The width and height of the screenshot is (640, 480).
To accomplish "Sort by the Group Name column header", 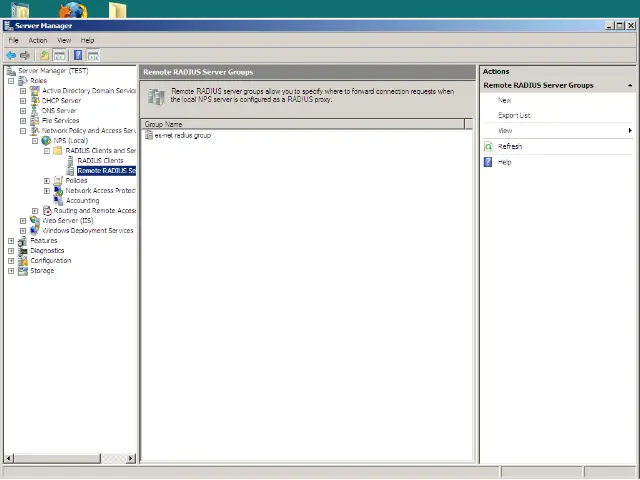I will pos(303,124).
